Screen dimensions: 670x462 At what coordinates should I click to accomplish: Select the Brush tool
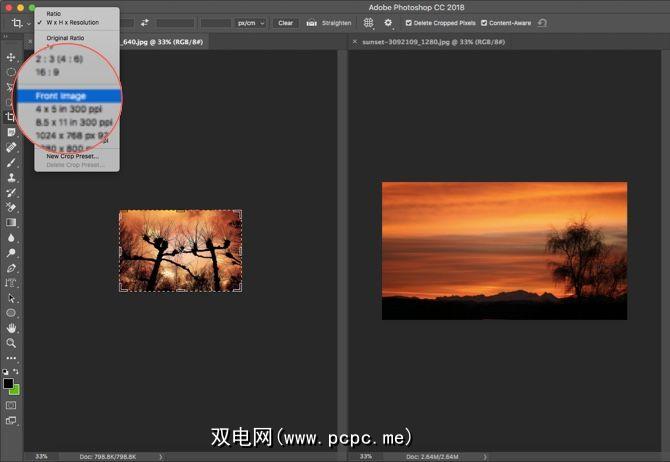click(11, 162)
